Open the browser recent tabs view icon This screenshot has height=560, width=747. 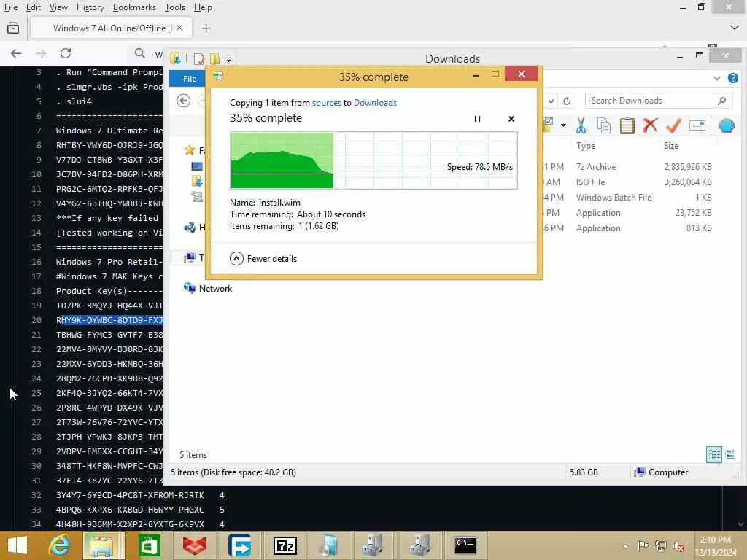click(x=13, y=28)
